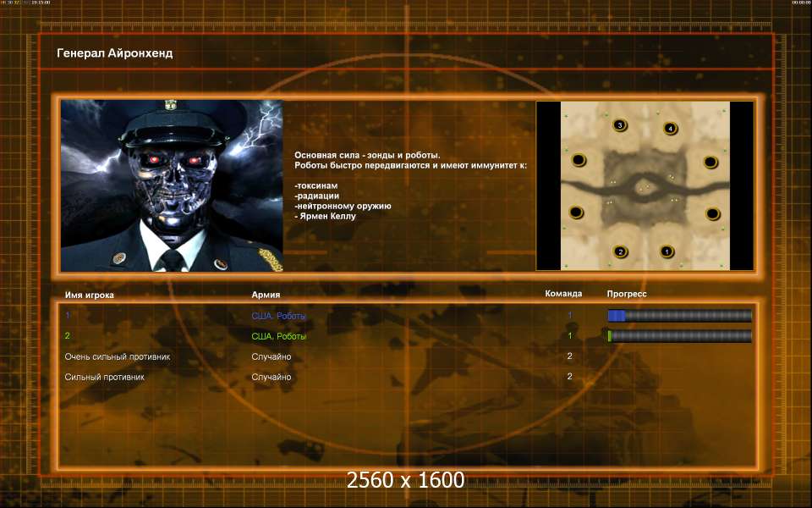Click the team number for blue player 1
Image resolution: width=812 pixels, height=508 pixels.
tap(569, 315)
